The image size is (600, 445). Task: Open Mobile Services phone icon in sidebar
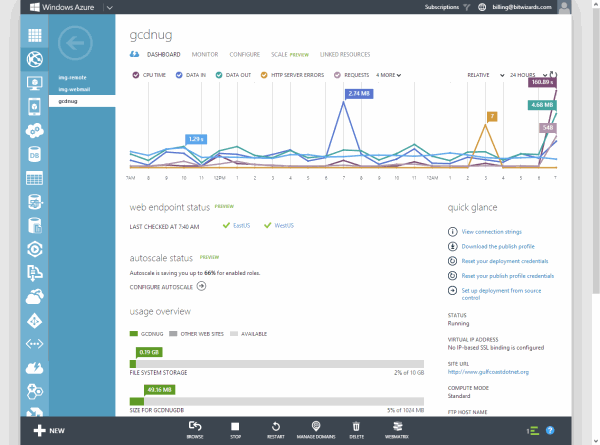click(x=34, y=107)
